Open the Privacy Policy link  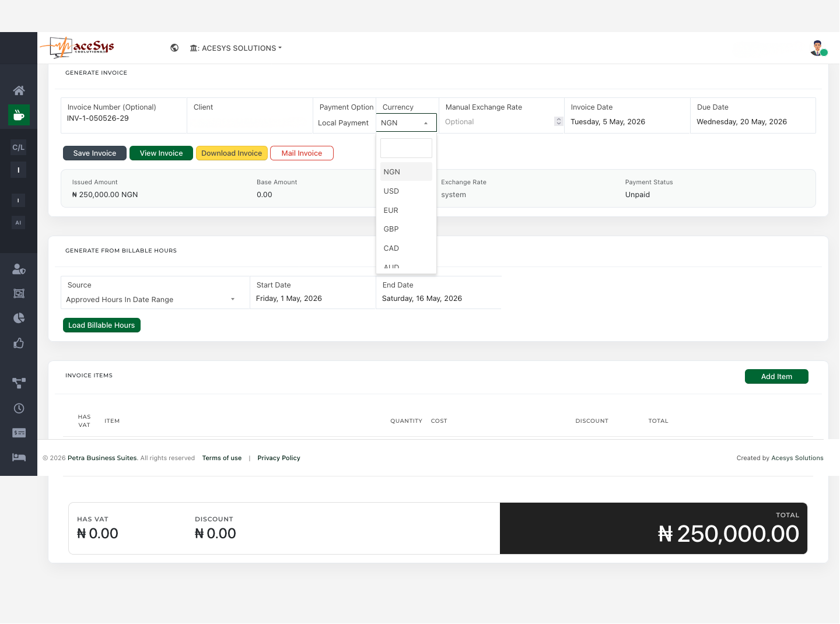point(279,458)
